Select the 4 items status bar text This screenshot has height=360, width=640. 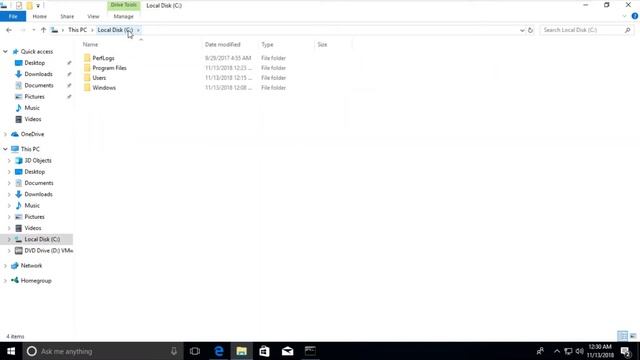15,336
